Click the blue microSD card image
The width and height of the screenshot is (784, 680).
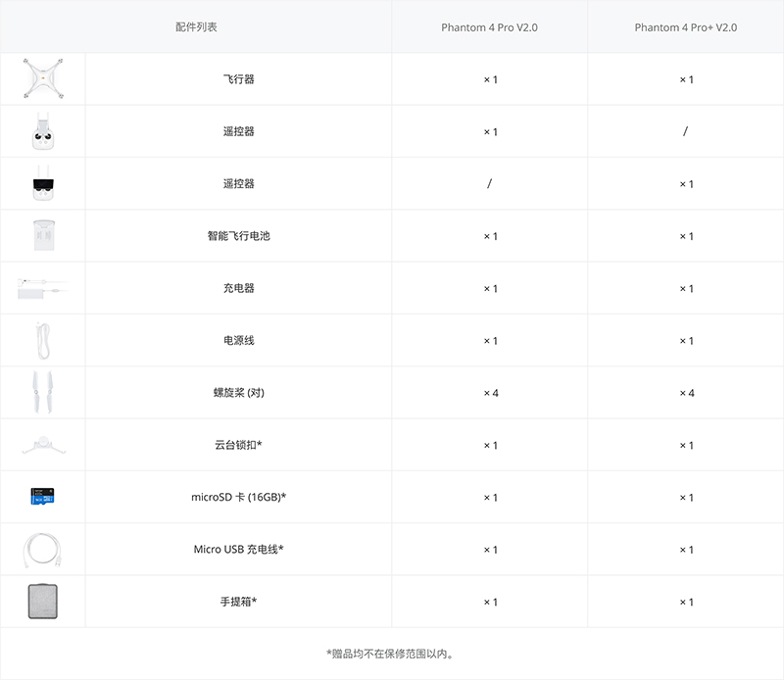click(42, 498)
